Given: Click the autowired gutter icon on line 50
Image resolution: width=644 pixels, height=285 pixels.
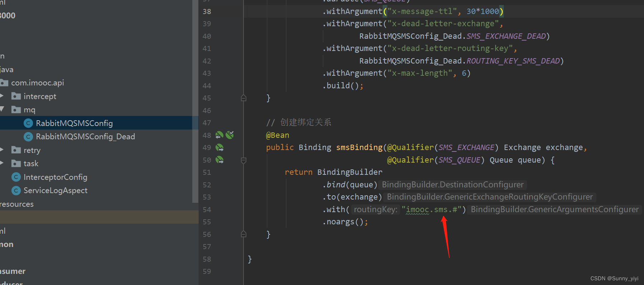Looking at the screenshot, I should coord(219,160).
